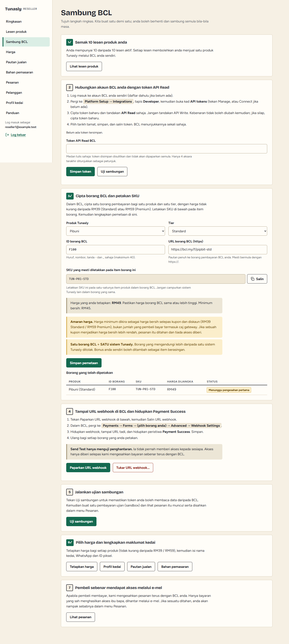This screenshot has width=289, height=644.
Task: Open the Produk Tunasly dropdown
Action: 116,231
